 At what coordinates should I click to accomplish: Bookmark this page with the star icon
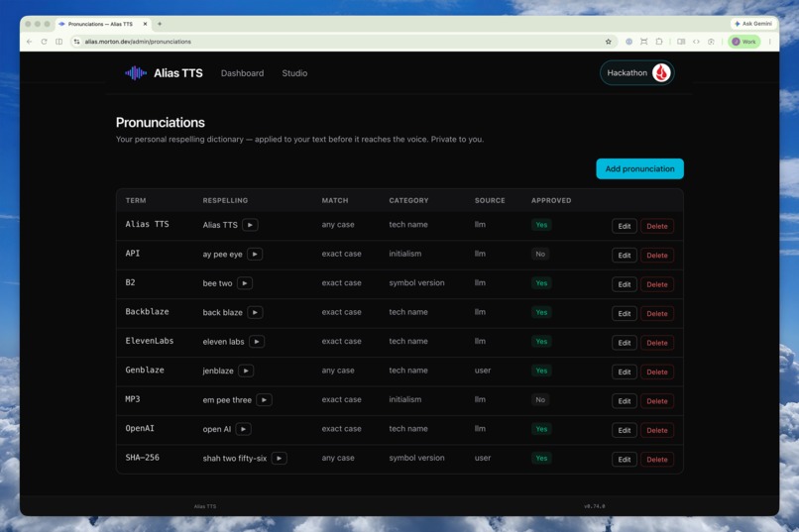click(608, 42)
